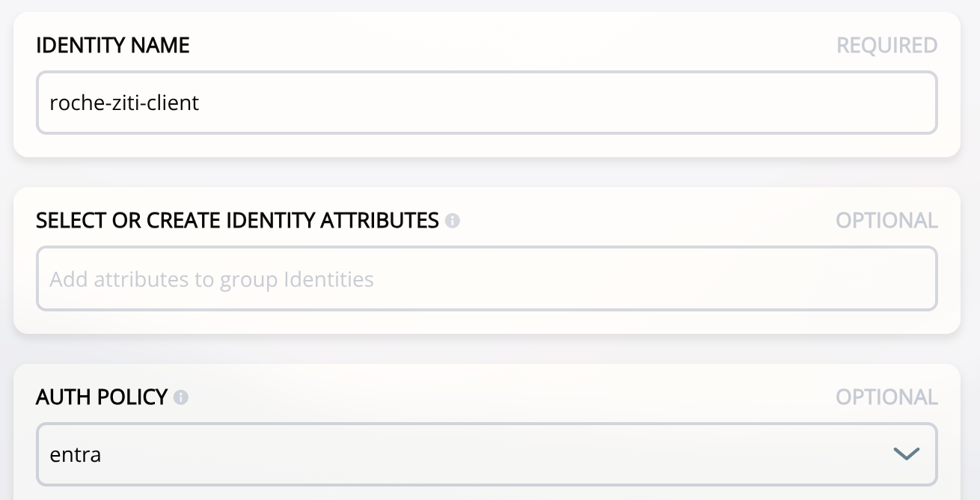
Task: Click the SELECT OR CREATE IDENTITY ATTRIBUTES heading
Action: tap(237, 221)
